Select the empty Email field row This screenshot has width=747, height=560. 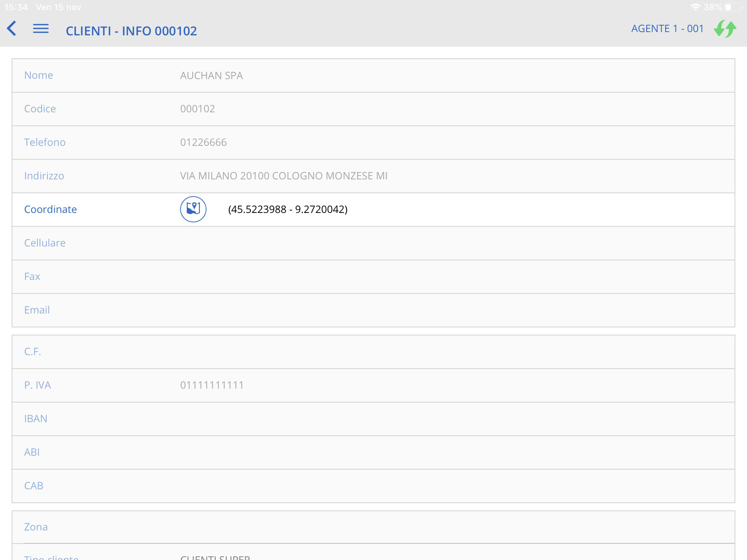[373, 310]
